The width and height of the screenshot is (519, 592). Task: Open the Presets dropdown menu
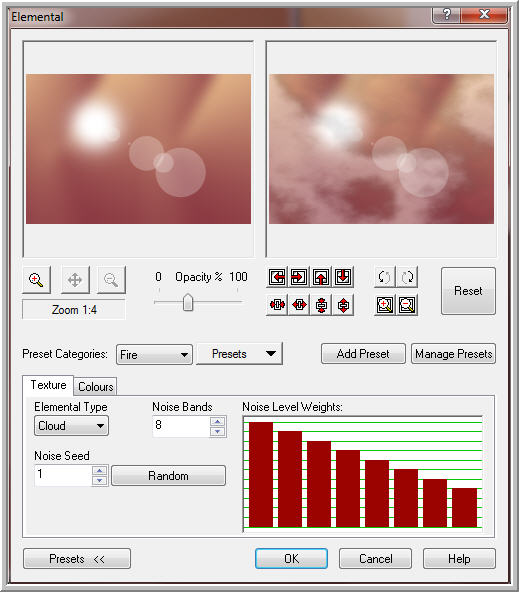(x=239, y=354)
